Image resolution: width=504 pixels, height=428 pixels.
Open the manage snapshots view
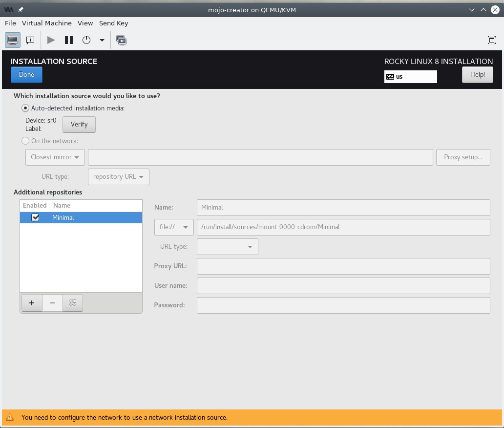[x=122, y=40]
